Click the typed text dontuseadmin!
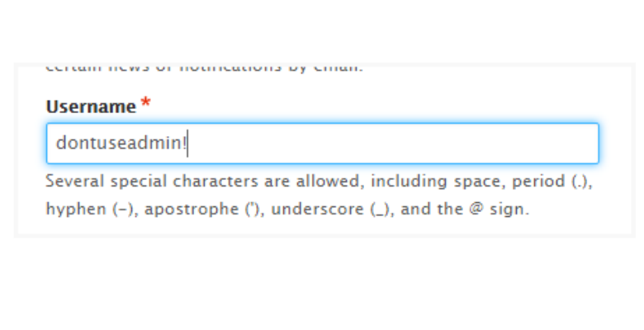 (121, 144)
